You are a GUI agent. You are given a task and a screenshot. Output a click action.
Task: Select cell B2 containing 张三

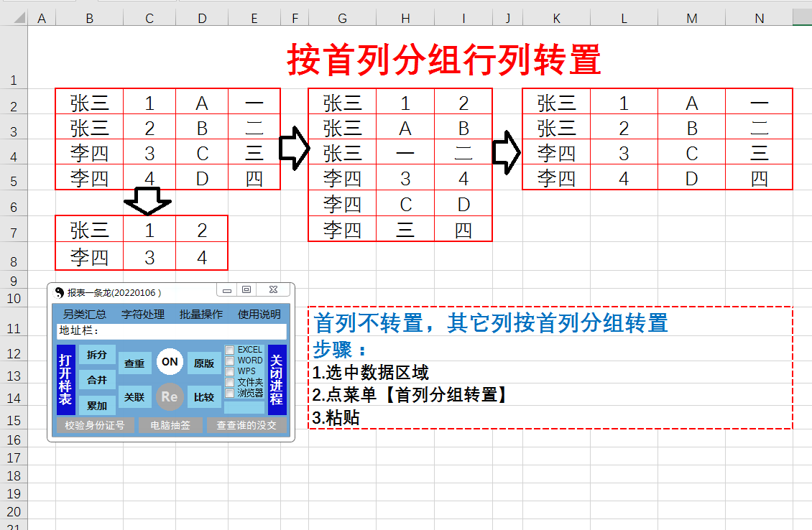click(90, 103)
